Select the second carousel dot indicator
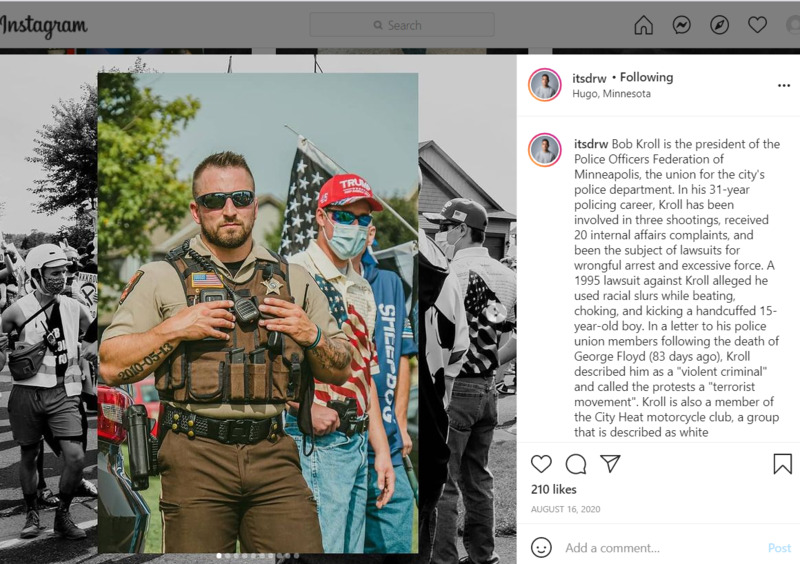 (228, 555)
